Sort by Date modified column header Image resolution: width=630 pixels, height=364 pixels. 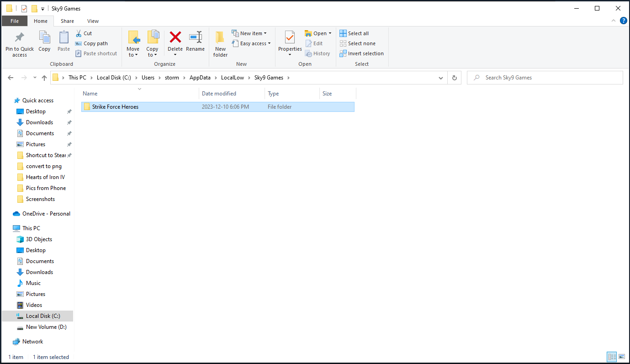232,94
